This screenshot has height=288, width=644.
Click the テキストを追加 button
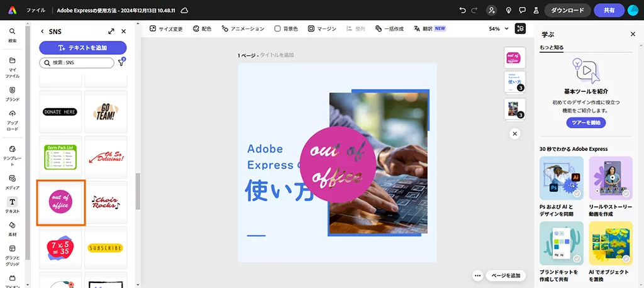(83, 48)
